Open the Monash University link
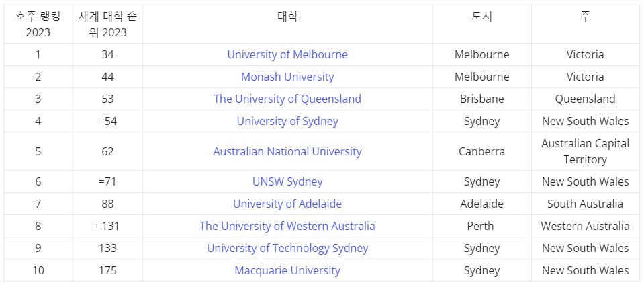Viewport: 644px width, 285px height. coord(287,77)
